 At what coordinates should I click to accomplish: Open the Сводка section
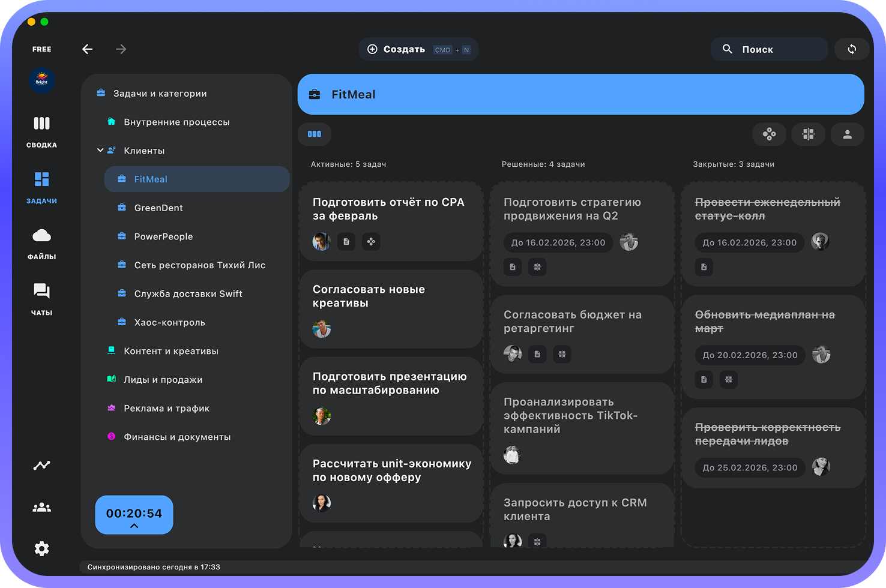tap(41, 132)
